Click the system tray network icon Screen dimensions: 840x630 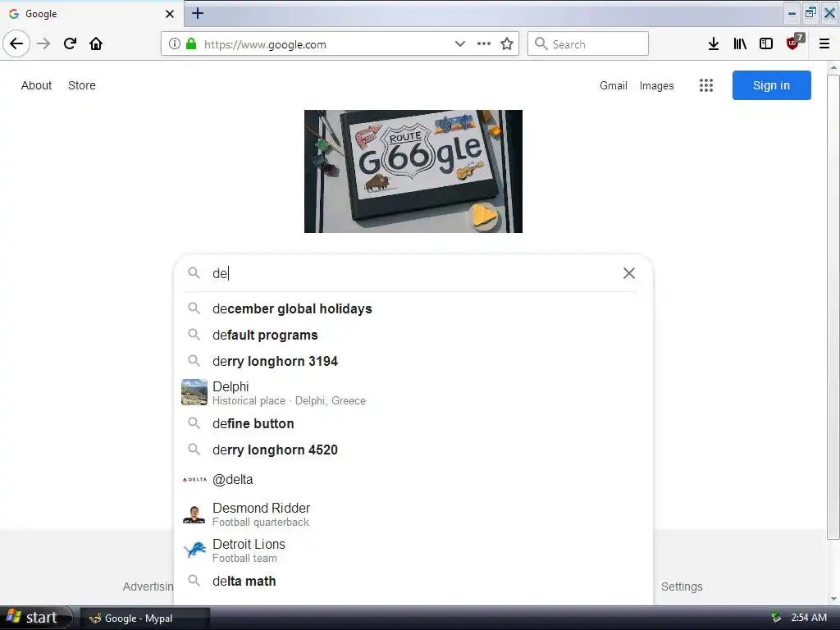tap(776, 618)
